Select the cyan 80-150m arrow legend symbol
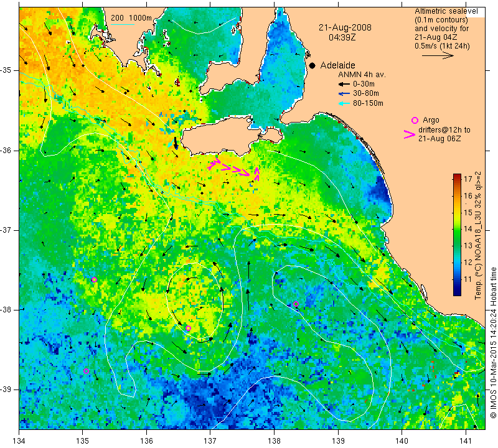The image size is (498, 448). tap(344, 103)
